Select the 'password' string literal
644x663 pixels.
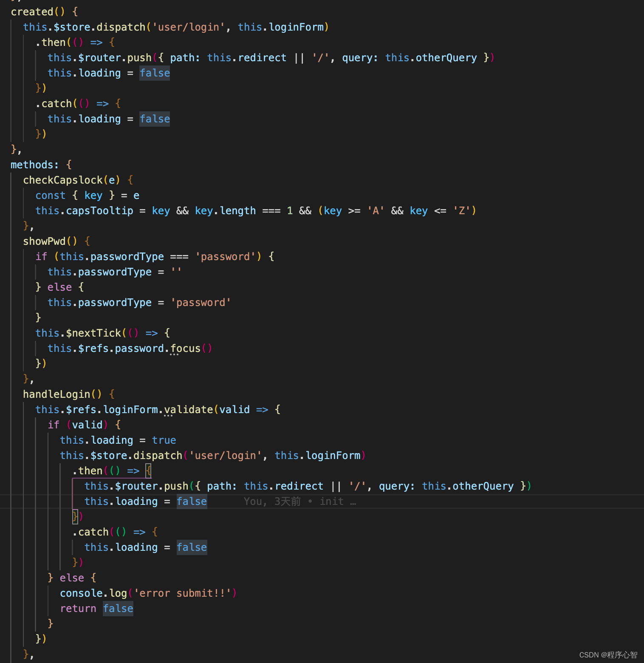point(201,302)
